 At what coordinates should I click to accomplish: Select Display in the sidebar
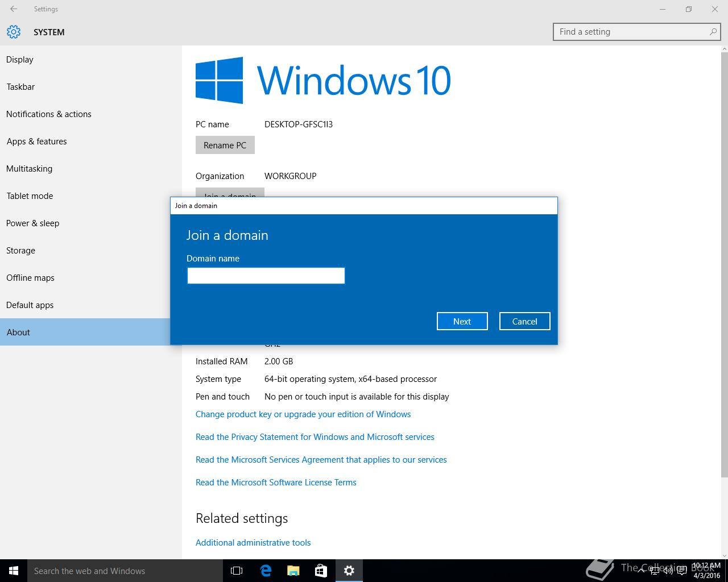click(x=20, y=60)
